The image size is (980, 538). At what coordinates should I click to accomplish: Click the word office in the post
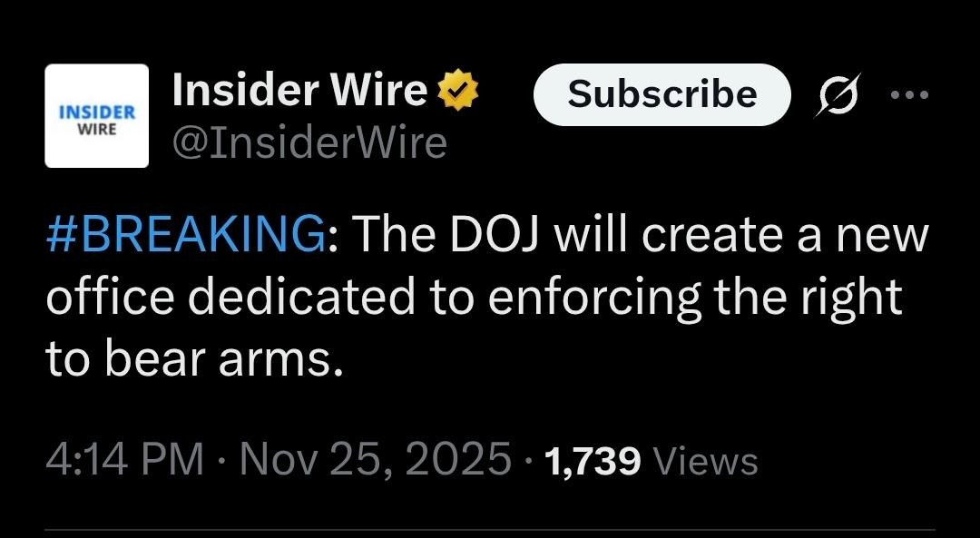pyautogui.click(x=110, y=296)
